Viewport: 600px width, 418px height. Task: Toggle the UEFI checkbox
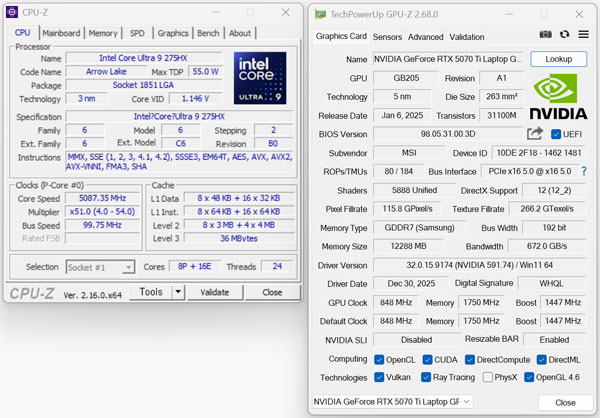[x=556, y=134]
